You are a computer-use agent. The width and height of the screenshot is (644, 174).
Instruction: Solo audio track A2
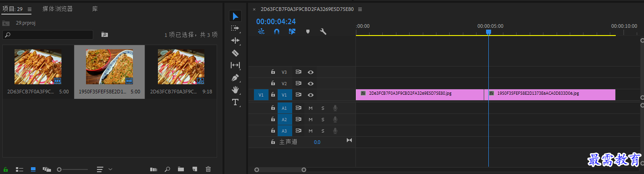click(x=323, y=119)
